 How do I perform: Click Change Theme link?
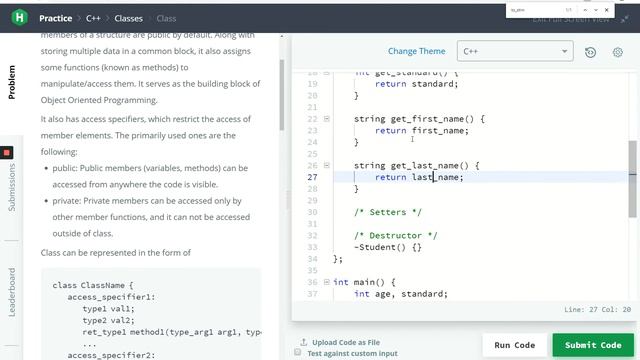pyautogui.click(x=416, y=51)
